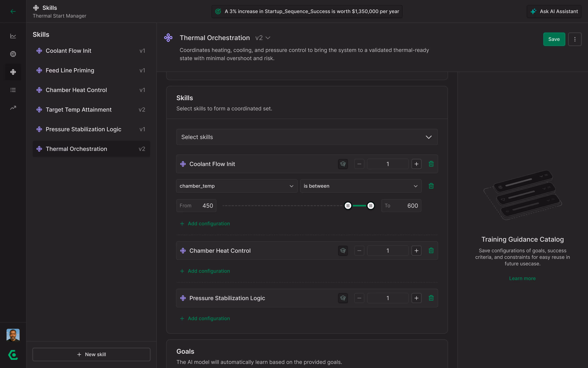Delete the Pressure Stabilization Logic skill row
The height and width of the screenshot is (368, 588).
pyautogui.click(x=431, y=298)
